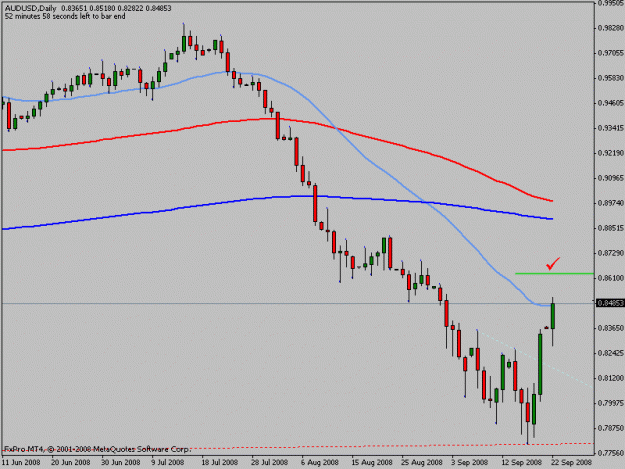Click the 15 Aug 2008 date label
The image size is (625, 469).
372,463
